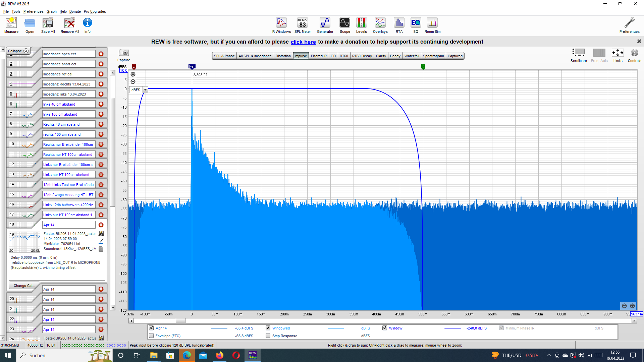This screenshot has height=362, width=644.
Task: Open the Scope tool
Action: tap(345, 25)
